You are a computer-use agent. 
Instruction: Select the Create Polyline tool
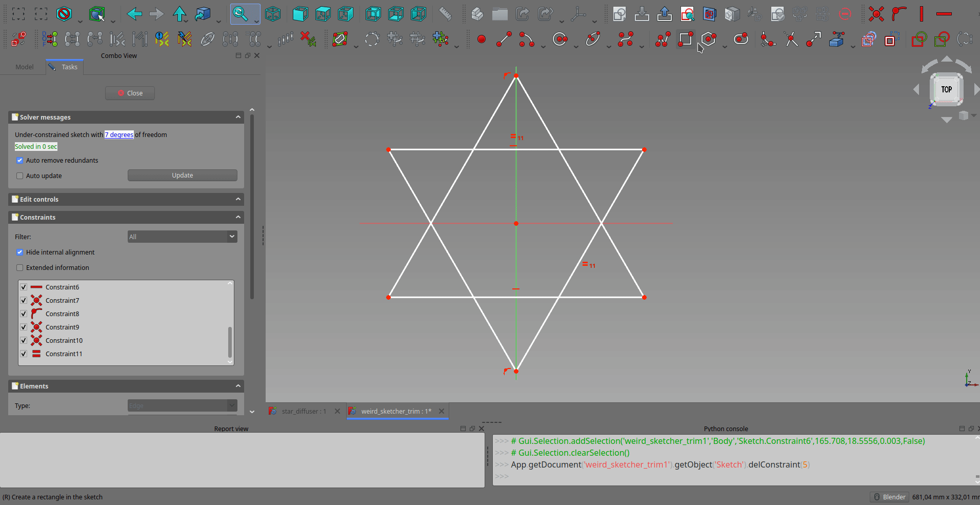click(663, 39)
